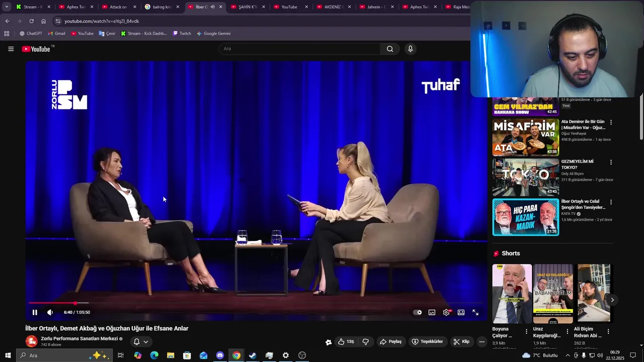Open Steam from the taskbar
644x362 pixels.
click(253, 355)
